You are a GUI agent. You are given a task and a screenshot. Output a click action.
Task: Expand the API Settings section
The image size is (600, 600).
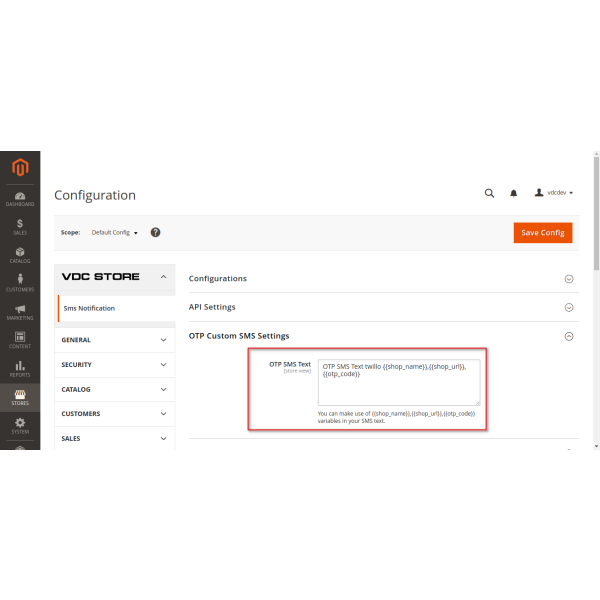tap(569, 307)
